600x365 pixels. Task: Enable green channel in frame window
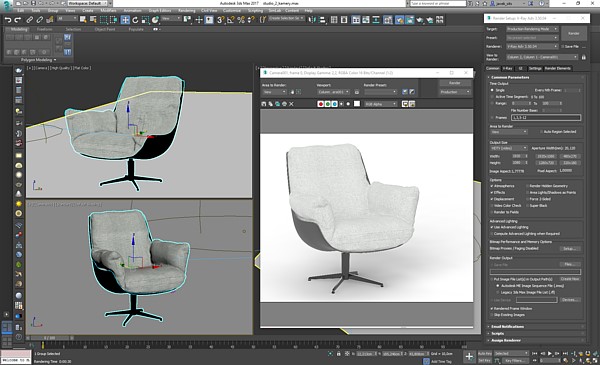[x=328, y=104]
